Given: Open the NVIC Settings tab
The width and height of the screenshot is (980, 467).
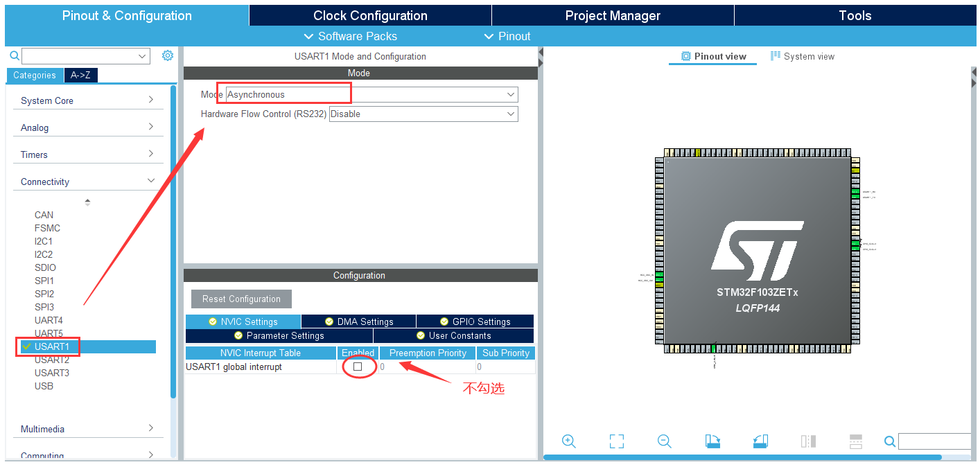Looking at the screenshot, I should [x=243, y=321].
